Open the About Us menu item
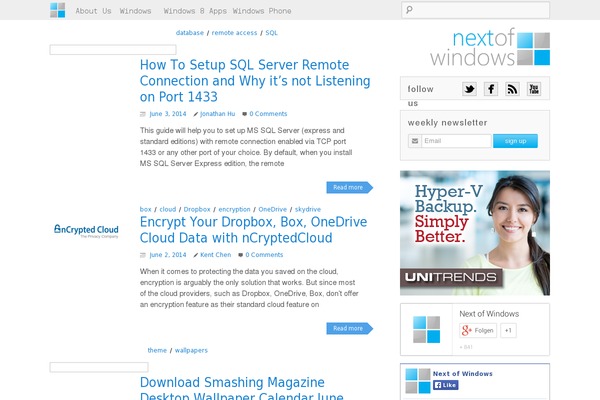This screenshot has height=400, width=600. point(93,11)
